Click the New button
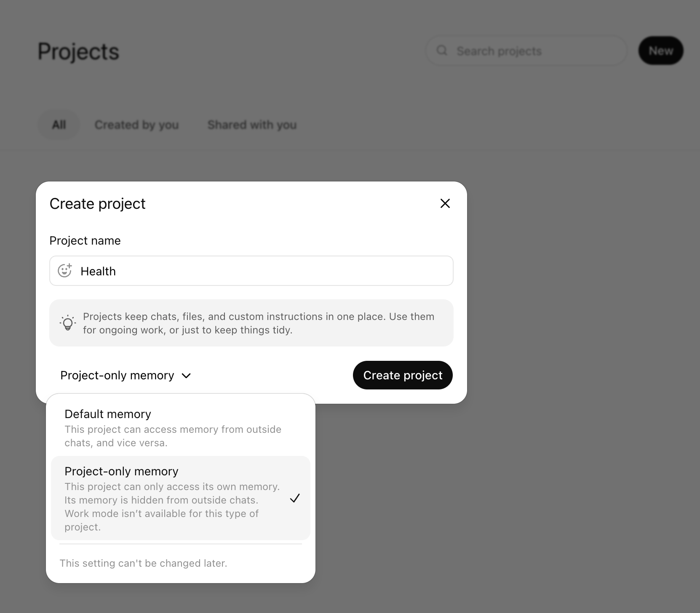Viewport: 700px width, 613px height. [661, 51]
